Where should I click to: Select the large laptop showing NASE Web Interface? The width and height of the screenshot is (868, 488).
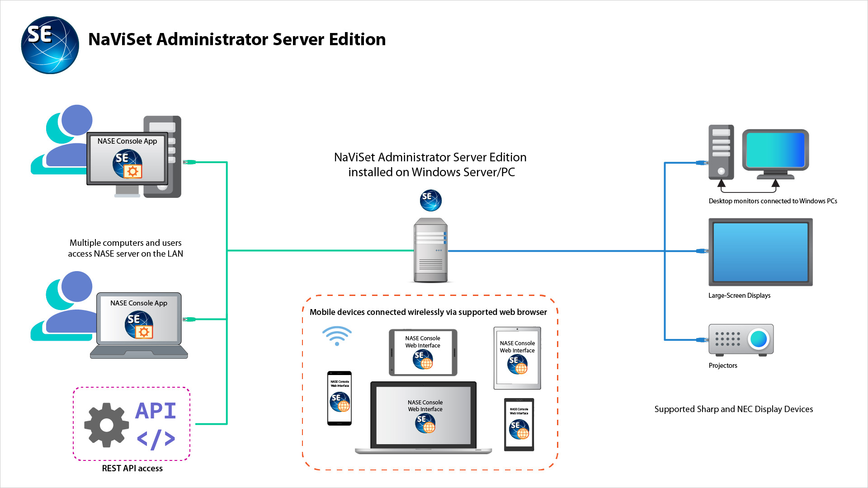click(424, 418)
